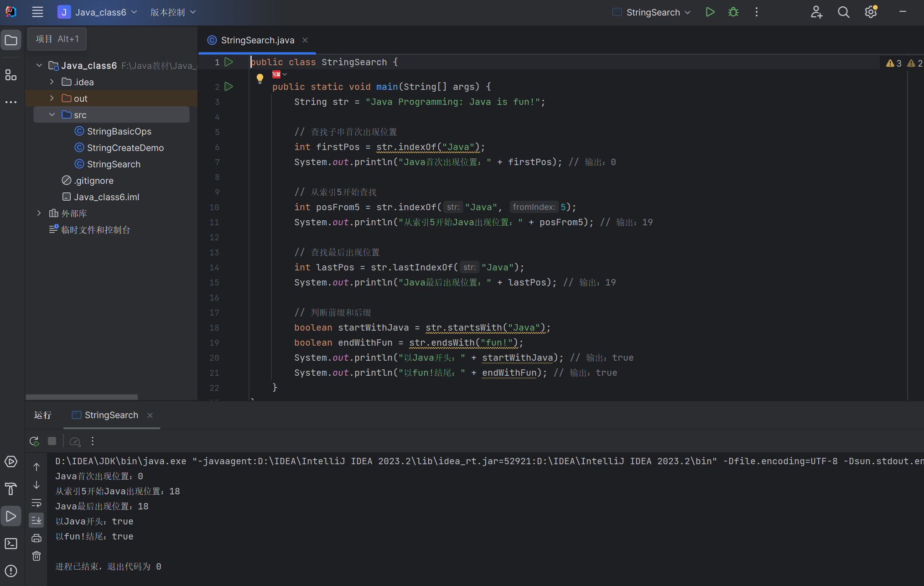Screen dimensions: 924x586
Task: Expand the out folder in the tree
Action: coord(52,99)
